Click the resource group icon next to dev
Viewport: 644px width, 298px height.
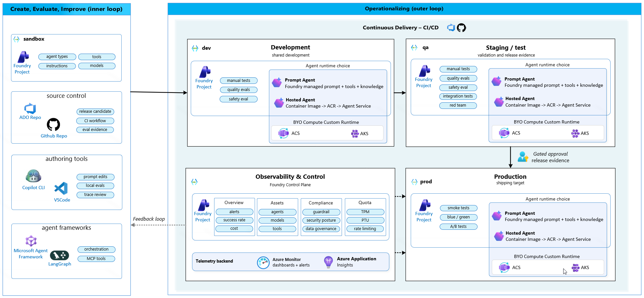pyautogui.click(x=195, y=48)
